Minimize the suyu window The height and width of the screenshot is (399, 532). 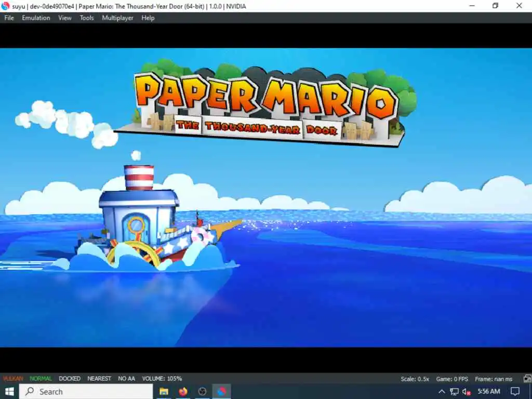472,6
